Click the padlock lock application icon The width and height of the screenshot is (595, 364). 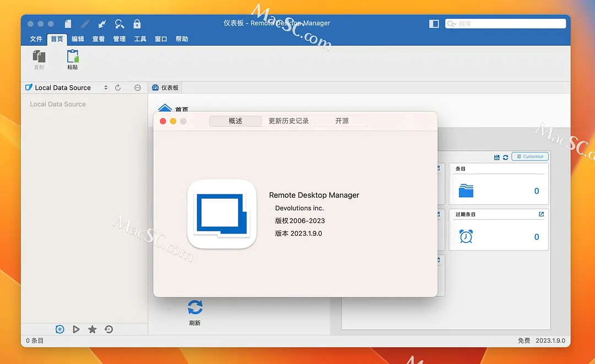point(137,24)
